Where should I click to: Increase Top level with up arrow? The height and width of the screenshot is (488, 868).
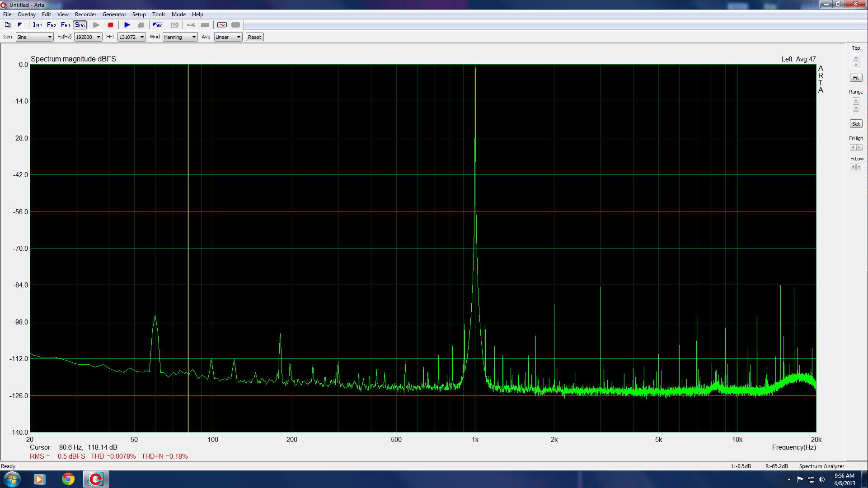tap(856, 57)
